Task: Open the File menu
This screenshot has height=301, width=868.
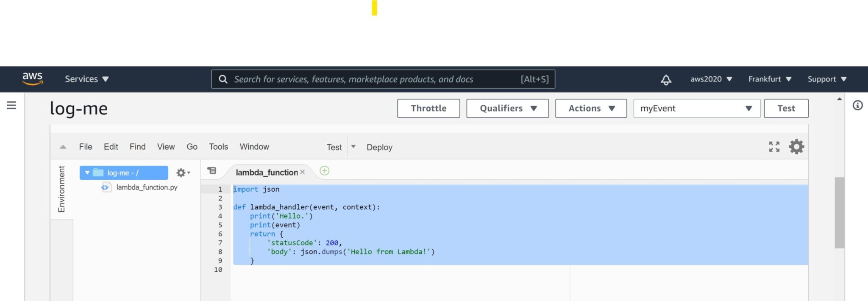Action: [x=85, y=147]
